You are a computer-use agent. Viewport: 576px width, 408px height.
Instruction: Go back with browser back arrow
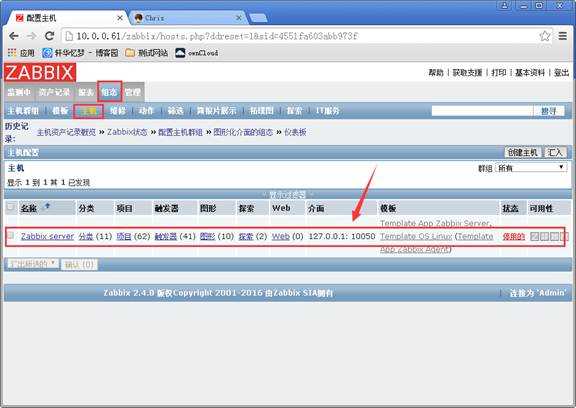click(x=14, y=36)
